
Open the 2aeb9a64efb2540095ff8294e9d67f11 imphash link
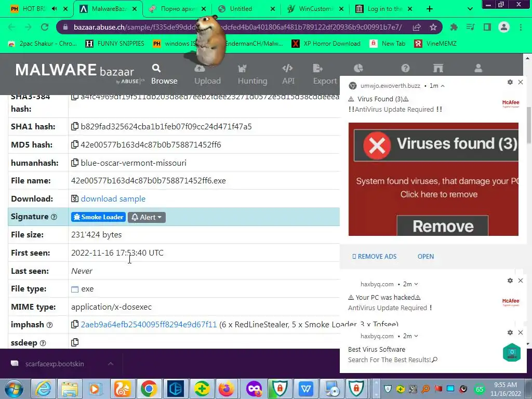[x=149, y=324]
